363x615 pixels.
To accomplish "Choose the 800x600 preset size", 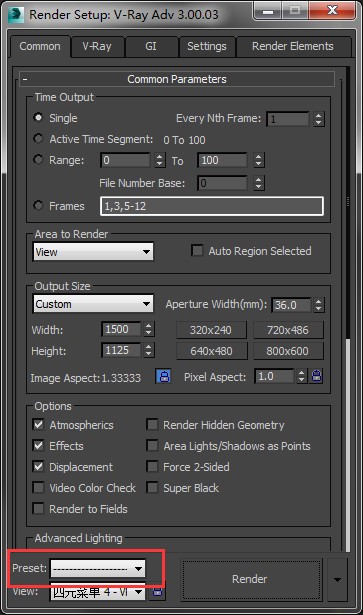I will click(x=288, y=351).
